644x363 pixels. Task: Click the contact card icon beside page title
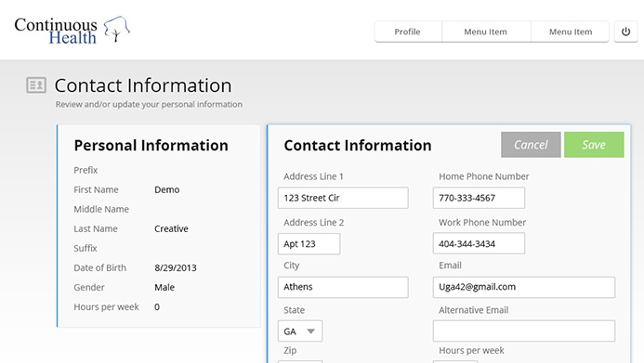(36, 85)
